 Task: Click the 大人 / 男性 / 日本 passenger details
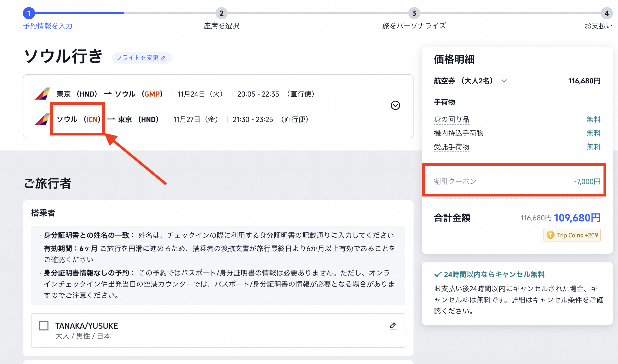tap(83, 336)
